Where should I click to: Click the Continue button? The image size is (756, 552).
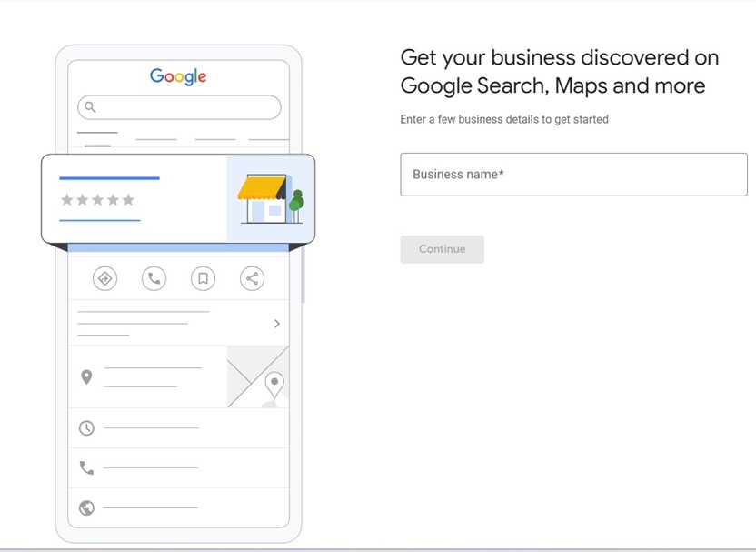coord(443,249)
